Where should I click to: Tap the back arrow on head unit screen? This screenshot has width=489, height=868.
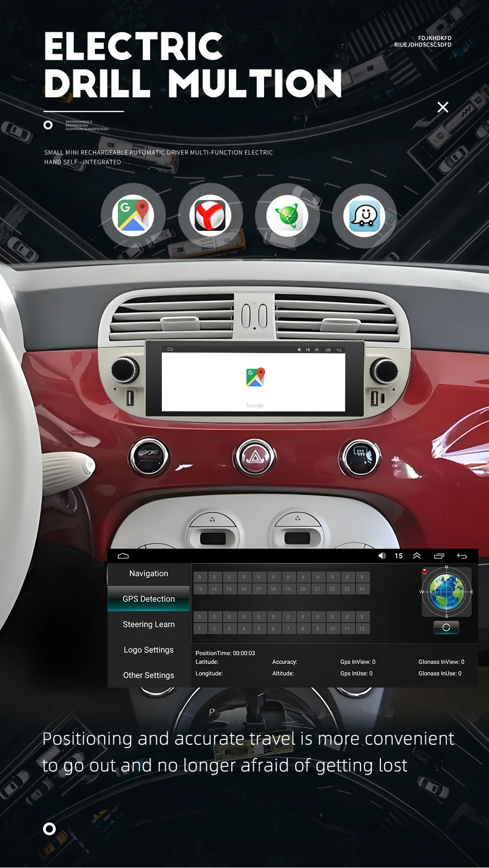pos(339,350)
